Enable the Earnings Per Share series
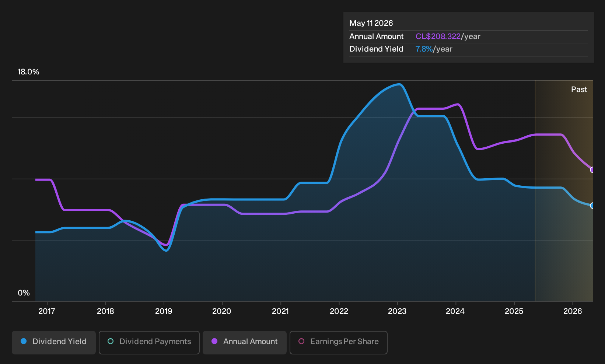605x364 pixels. 339,342
